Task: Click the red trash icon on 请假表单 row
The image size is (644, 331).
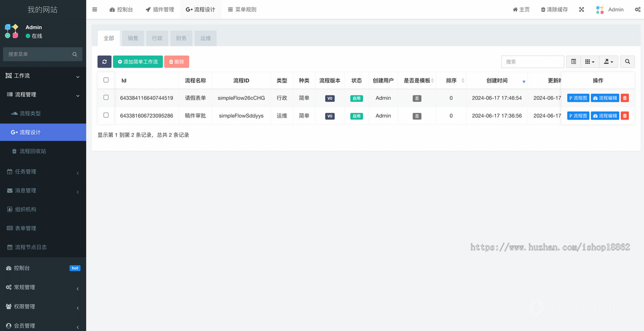Action: [x=625, y=98]
